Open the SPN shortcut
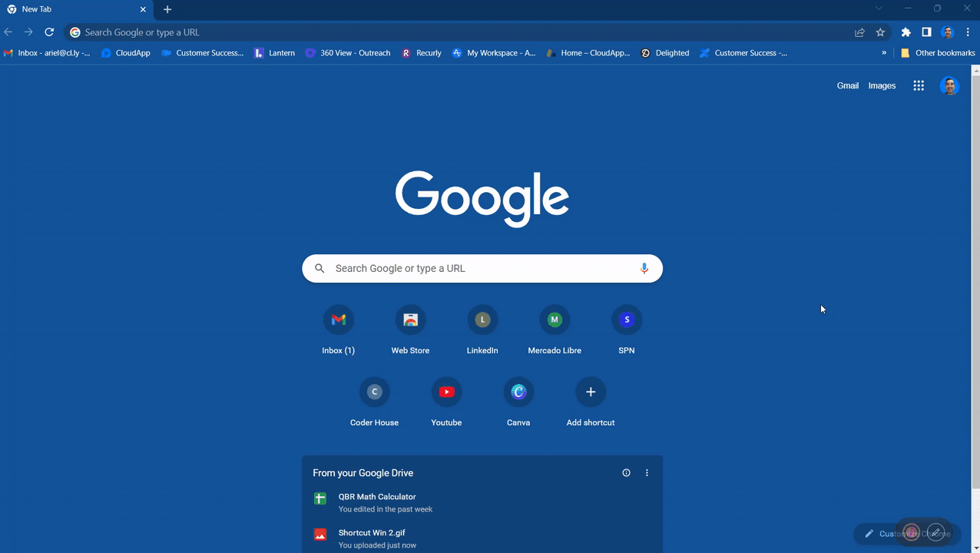The width and height of the screenshot is (980, 553). [627, 330]
